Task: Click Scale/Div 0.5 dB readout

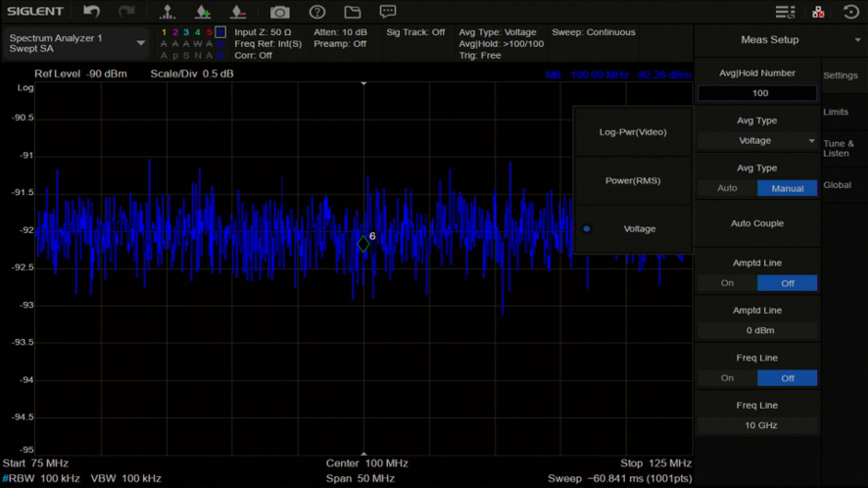Action: [x=192, y=73]
